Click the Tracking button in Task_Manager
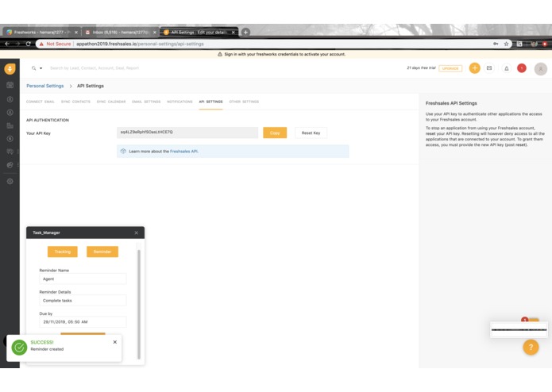Screen dimensions: 552x392 [x=62, y=252]
